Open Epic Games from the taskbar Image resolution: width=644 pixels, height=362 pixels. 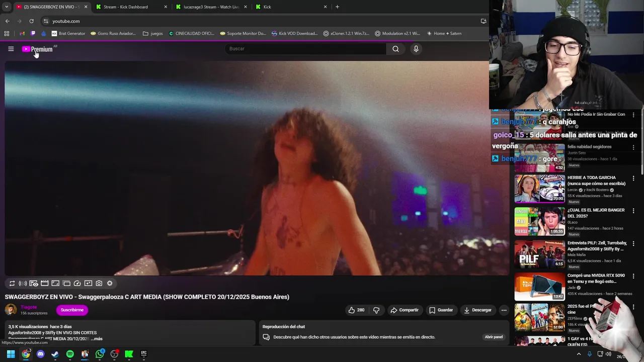[x=144, y=354]
